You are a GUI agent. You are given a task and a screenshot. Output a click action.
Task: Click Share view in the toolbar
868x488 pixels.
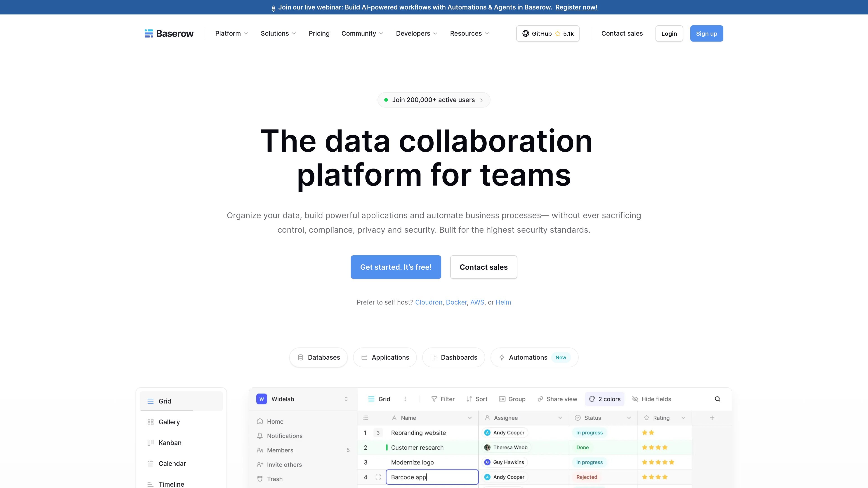(x=557, y=399)
